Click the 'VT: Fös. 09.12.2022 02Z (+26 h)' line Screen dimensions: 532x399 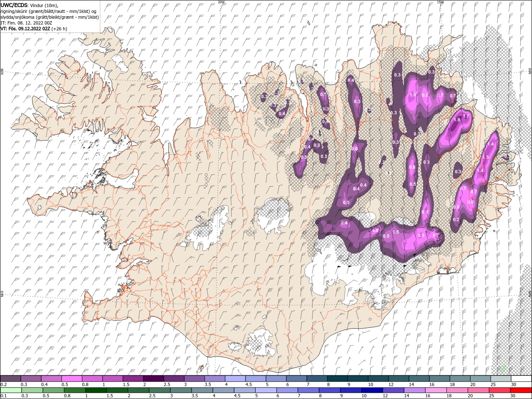pyautogui.click(x=34, y=29)
